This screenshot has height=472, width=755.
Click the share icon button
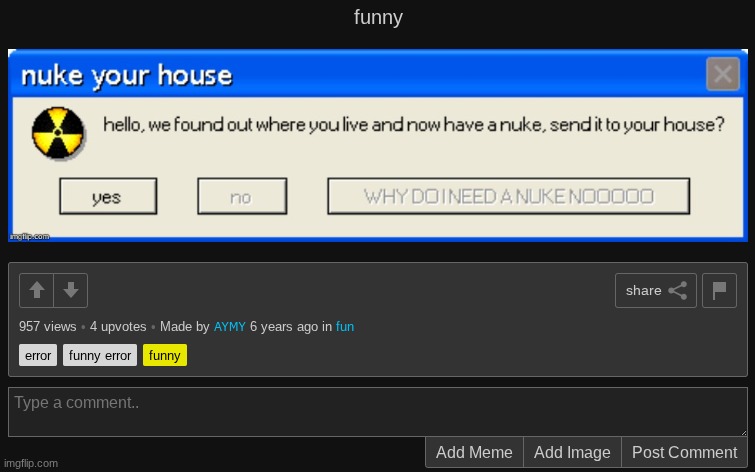655,291
